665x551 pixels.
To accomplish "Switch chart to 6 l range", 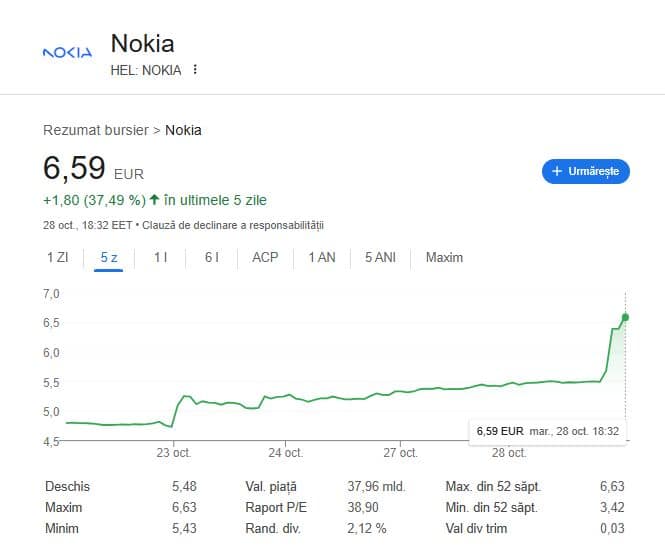I will [x=211, y=257].
